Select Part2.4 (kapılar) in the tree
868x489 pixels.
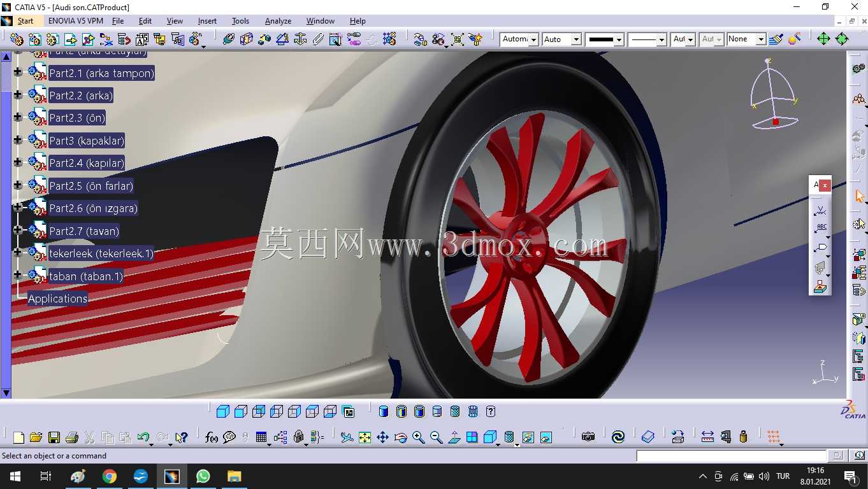[87, 163]
